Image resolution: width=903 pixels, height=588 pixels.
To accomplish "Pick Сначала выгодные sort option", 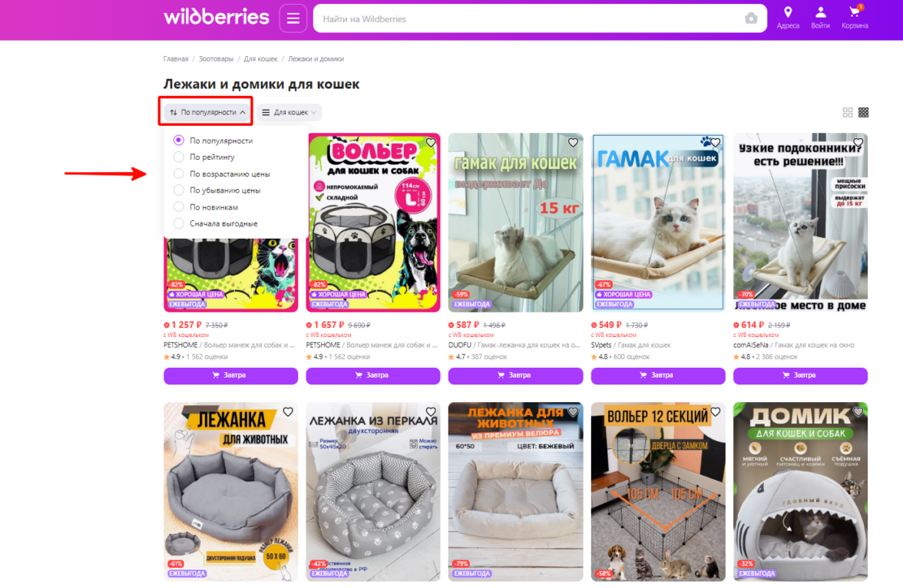I will (x=216, y=223).
